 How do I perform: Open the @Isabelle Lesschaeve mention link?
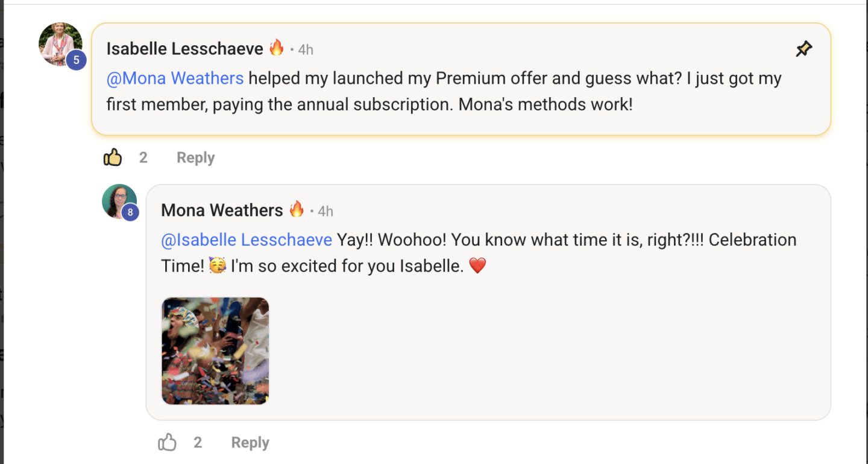(247, 240)
